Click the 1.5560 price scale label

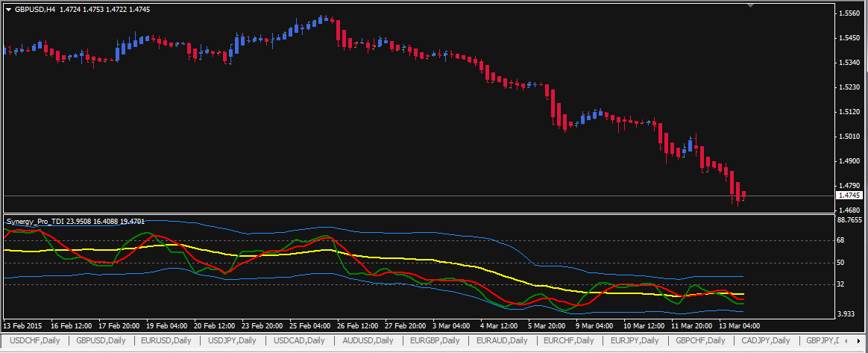tap(849, 13)
